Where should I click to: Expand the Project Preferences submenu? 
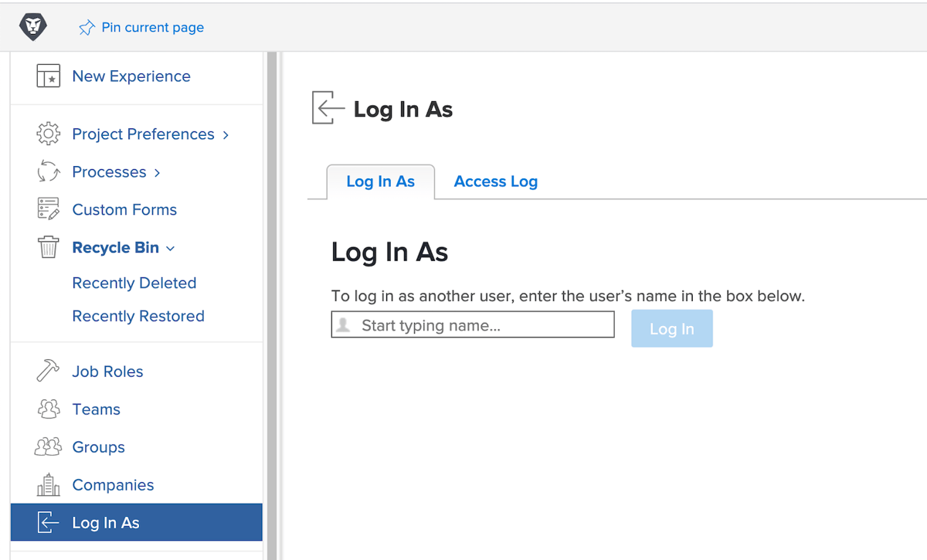(225, 134)
